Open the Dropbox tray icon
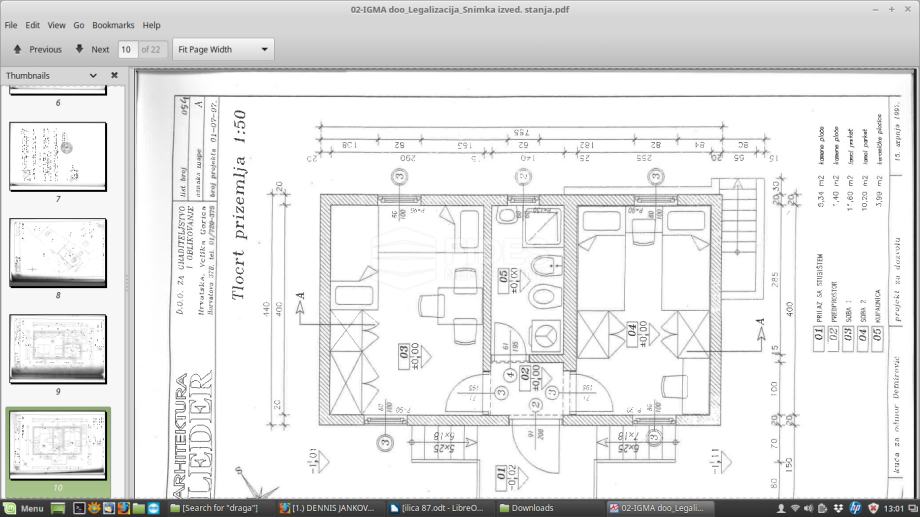The height and width of the screenshot is (517, 920). pos(838,508)
